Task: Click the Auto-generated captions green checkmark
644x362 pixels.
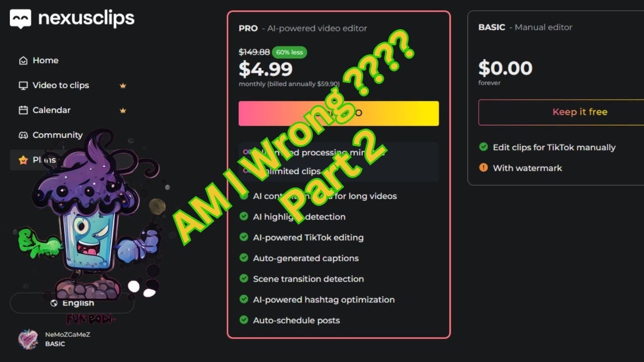Action: [x=244, y=258]
